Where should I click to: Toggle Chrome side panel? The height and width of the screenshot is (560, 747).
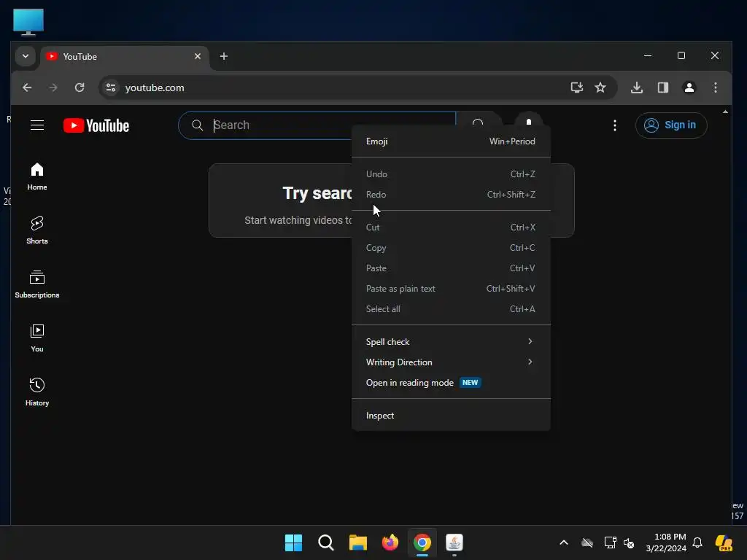pyautogui.click(x=663, y=87)
